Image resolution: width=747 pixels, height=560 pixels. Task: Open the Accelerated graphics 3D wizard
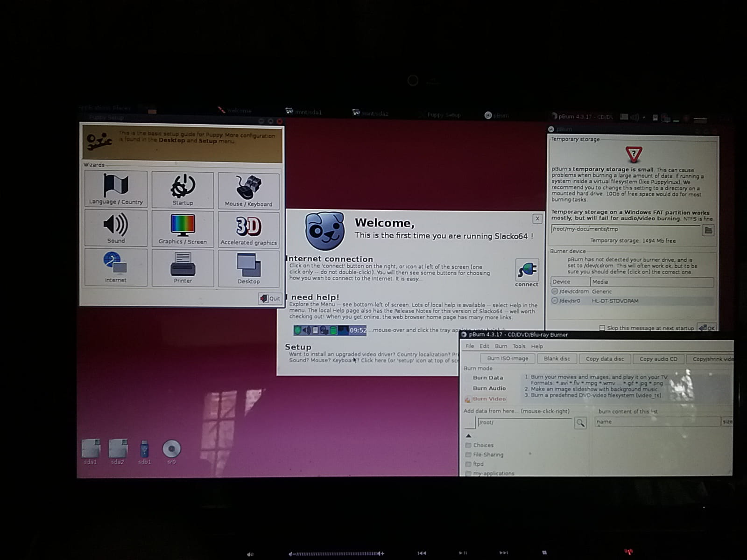pos(248,230)
